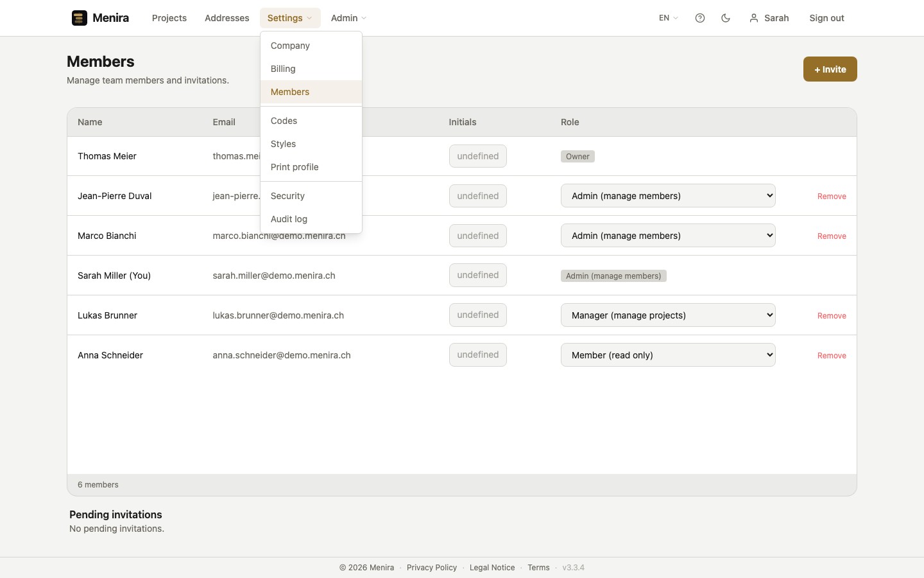This screenshot has width=924, height=578.
Task: Click the name Sarah Miller (You)
Action: tap(114, 276)
